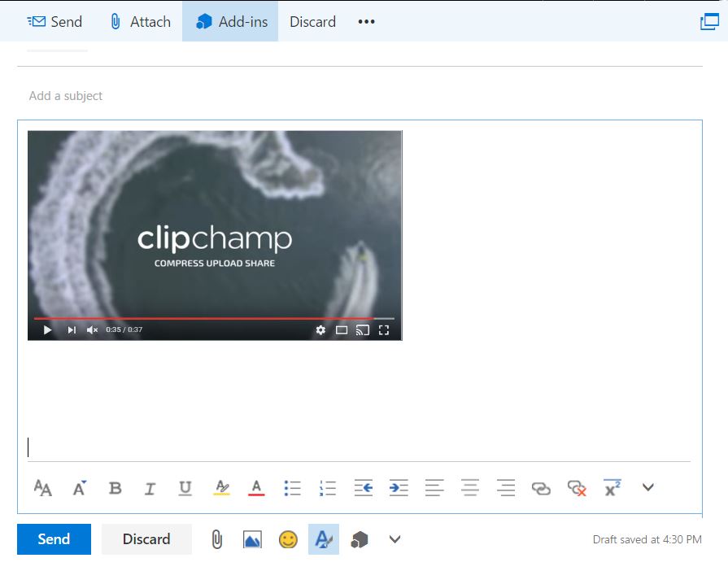Open the font size picker
This screenshot has width=728, height=571.
[x=80, y=488]
